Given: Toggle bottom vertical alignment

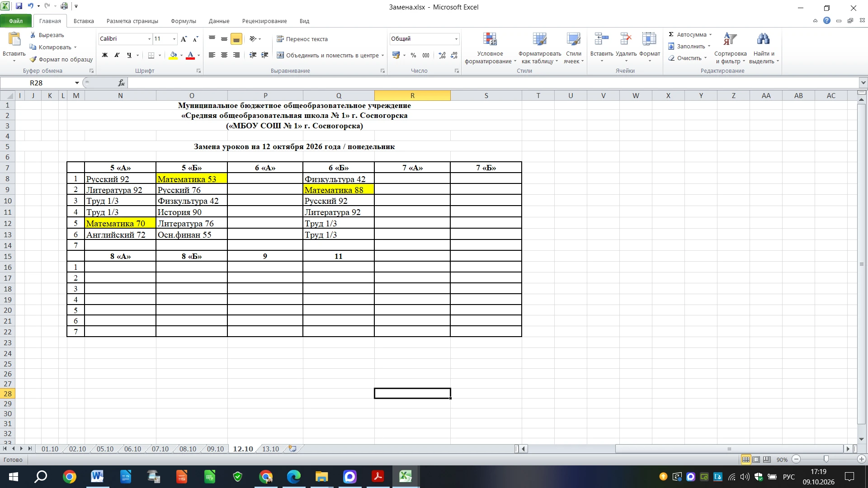Looking at the screenshot, I should coord(236,39).
